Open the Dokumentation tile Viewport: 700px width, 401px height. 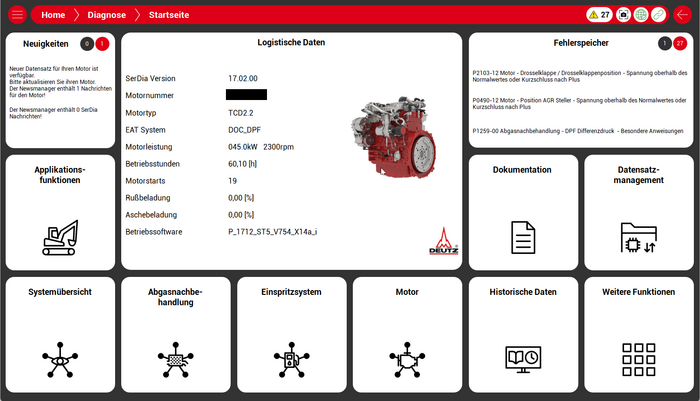[522, 212]
